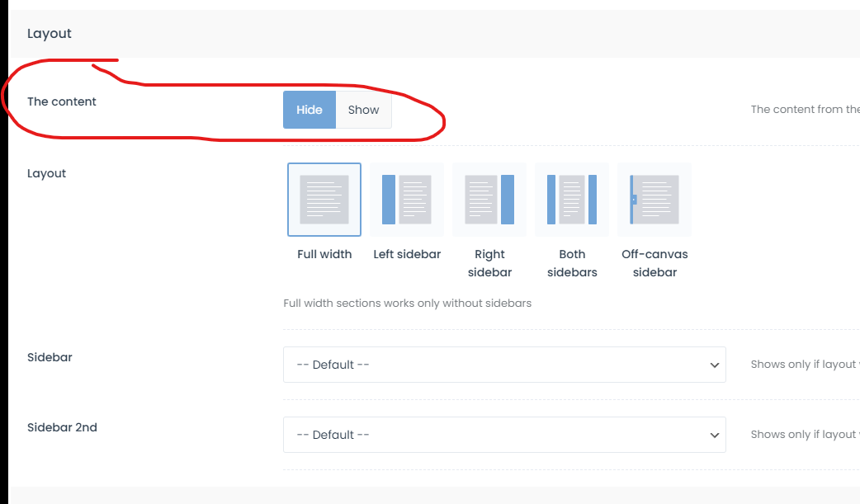Pick the Right sidebar layout icon

click(489, 200)
